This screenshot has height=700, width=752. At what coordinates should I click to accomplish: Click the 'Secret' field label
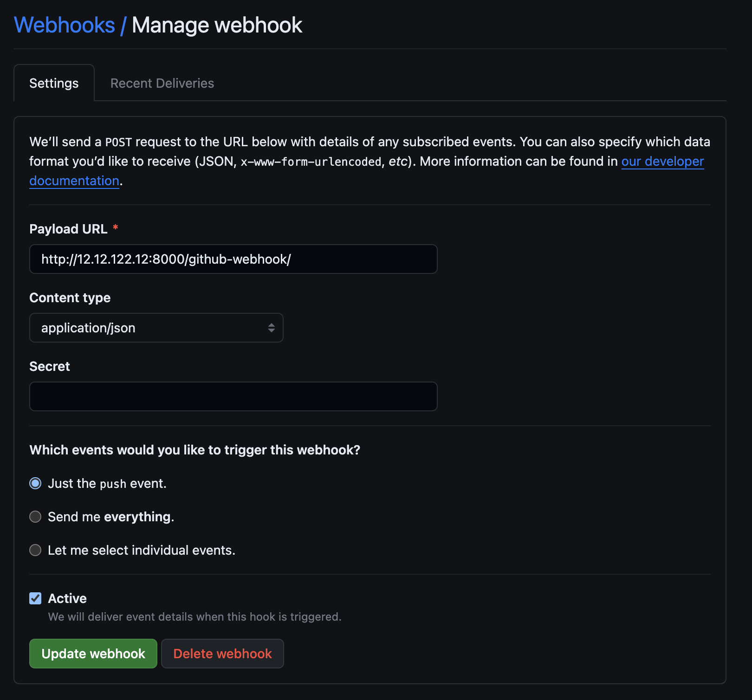50,366
